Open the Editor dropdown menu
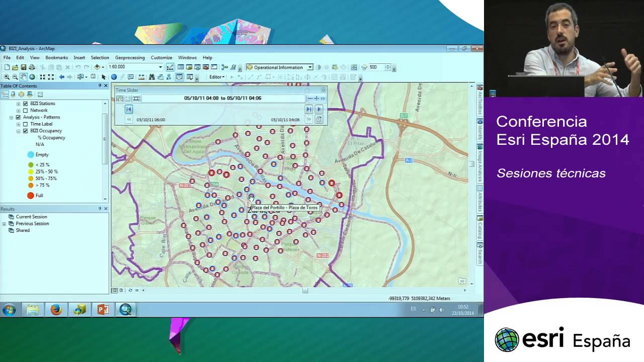This screenshot has height=362, width=644. click(x=217, y=77)
